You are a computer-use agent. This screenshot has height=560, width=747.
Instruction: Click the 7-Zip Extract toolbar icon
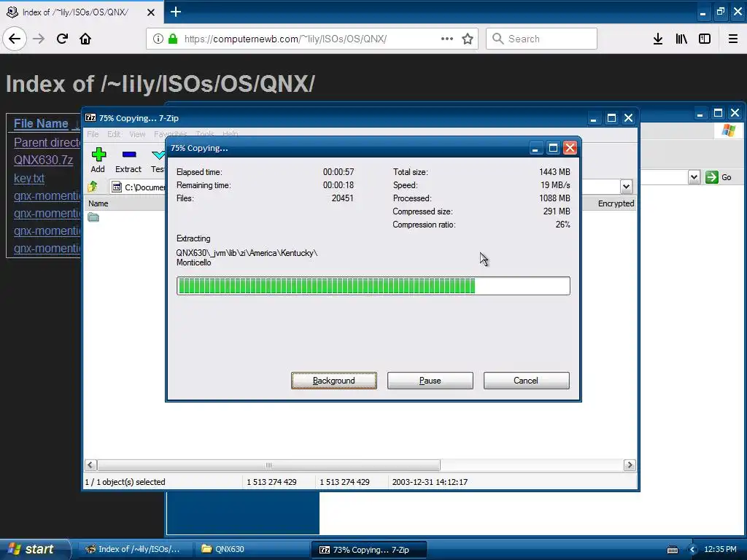tap(128, 160)
